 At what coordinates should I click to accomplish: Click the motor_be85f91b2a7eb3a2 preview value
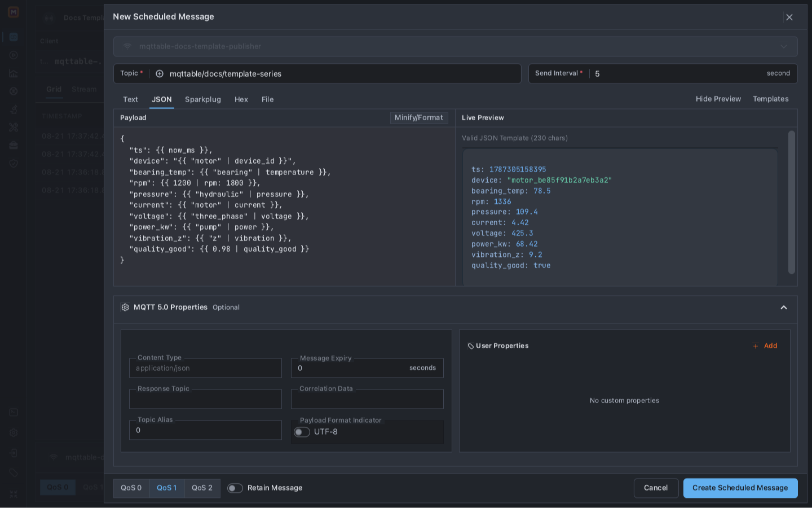click(x=559, y=180)
